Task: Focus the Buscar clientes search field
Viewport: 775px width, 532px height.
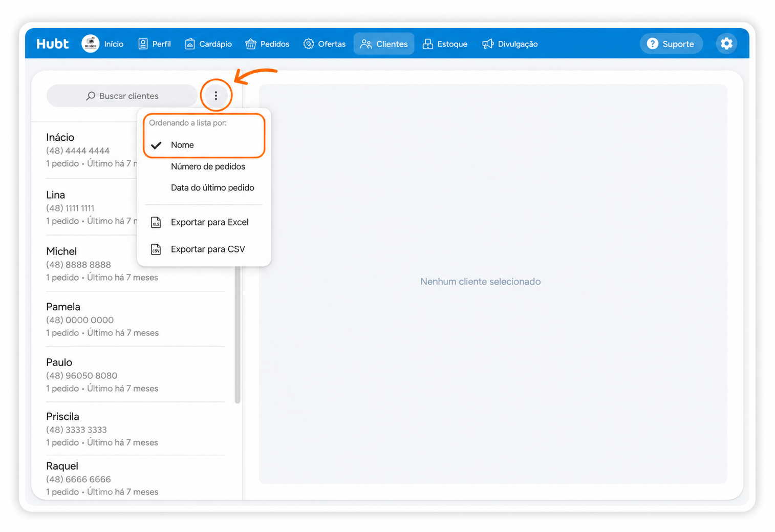Action: pos(122,96)
